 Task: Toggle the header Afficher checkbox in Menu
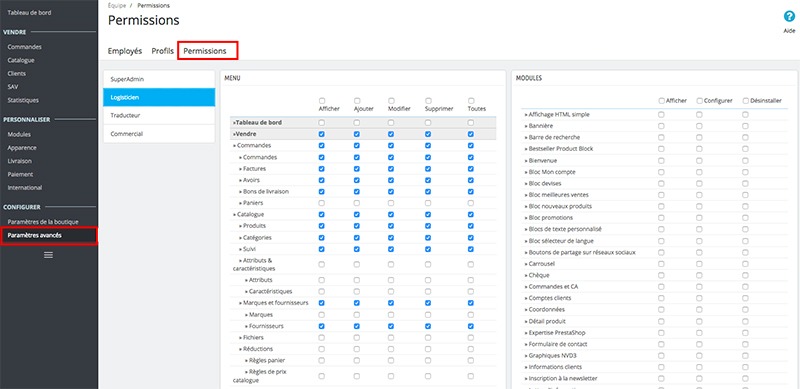322,101
